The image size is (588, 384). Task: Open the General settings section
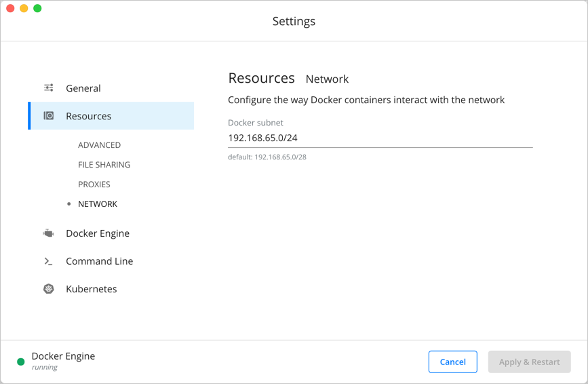(x=83, y=88)
